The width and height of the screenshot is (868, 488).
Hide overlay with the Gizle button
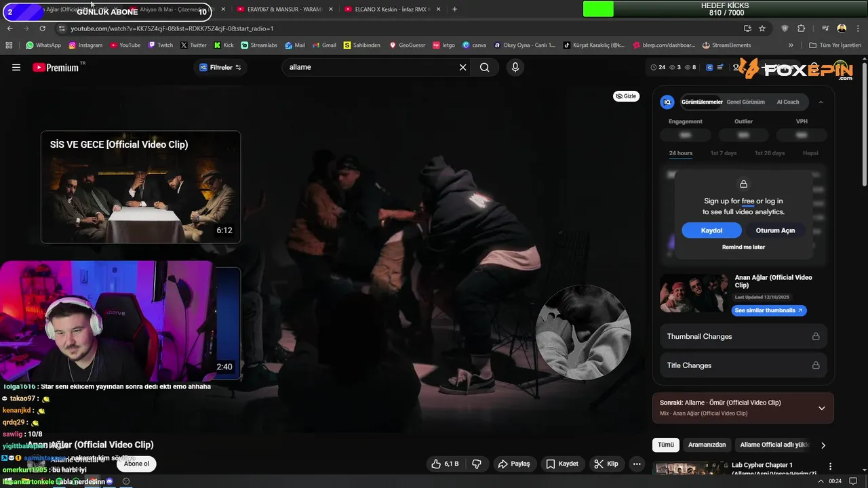627,96
